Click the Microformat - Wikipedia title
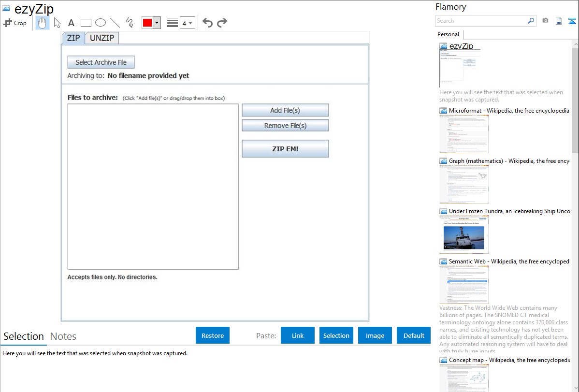The height and width of the screenshot is (392, 579). pos(509,111)
